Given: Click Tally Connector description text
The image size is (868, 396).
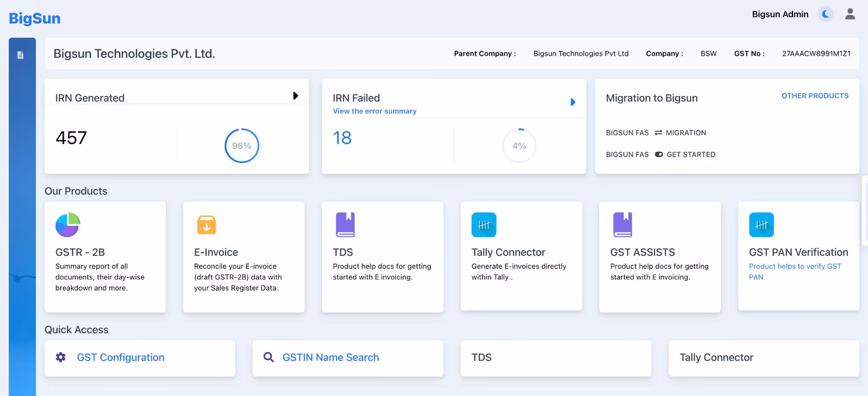Looking at the screenshot, I should click(519, 271).
